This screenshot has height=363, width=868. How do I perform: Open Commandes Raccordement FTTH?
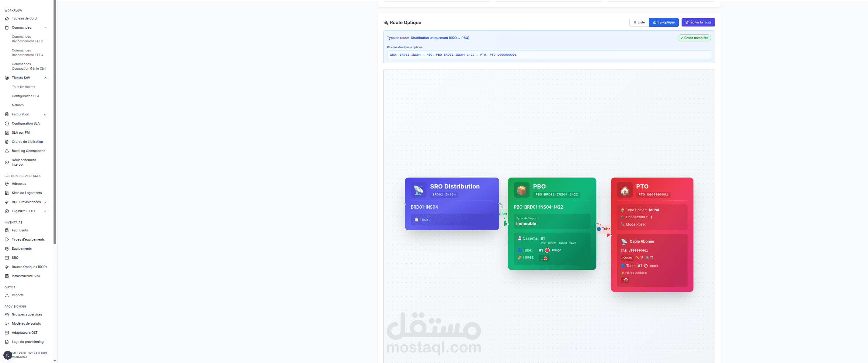pos(27,39)
